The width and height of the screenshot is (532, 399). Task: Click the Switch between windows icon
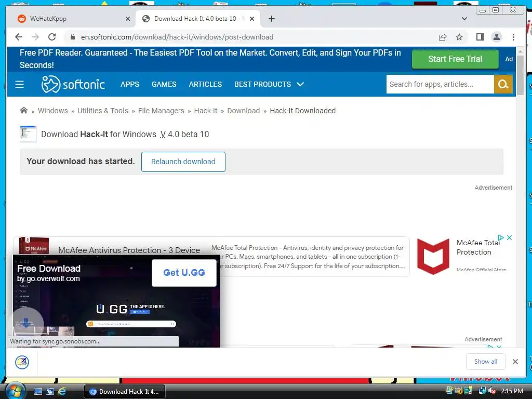pyautogui.click(x=49, y=392)
